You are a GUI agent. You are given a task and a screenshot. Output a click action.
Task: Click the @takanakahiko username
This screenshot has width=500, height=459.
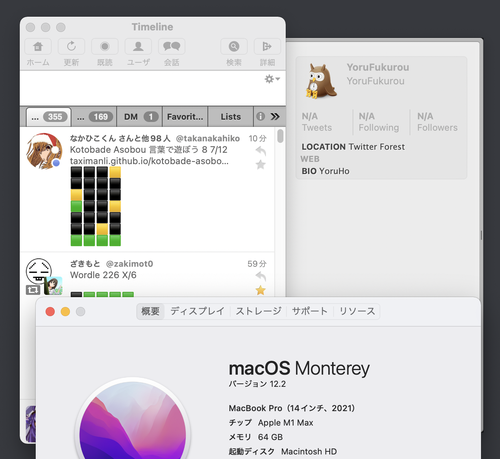pyautogui.click(x=207, y=138)
